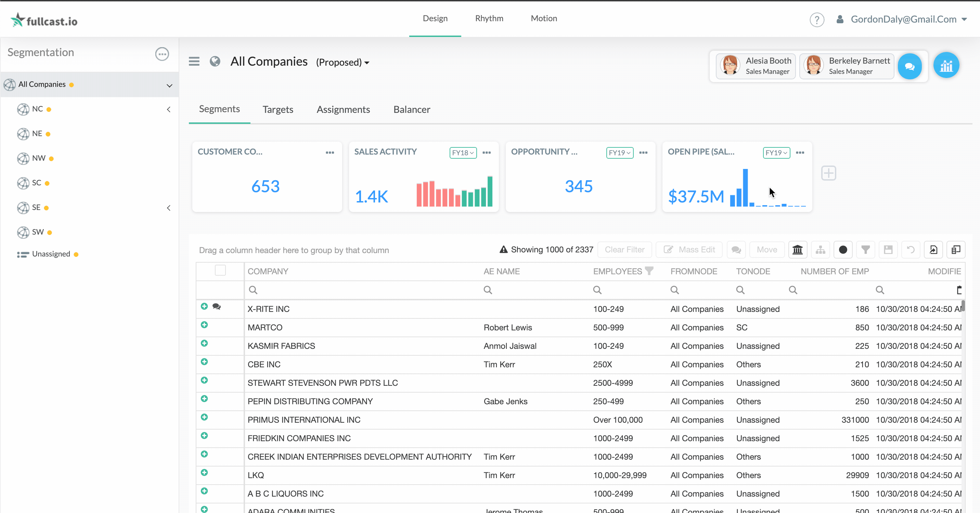Select the SW node in tree
Image resolution: width=980 pixels, height=513 pixels.
pyautogui.click(x=38, y=232)
